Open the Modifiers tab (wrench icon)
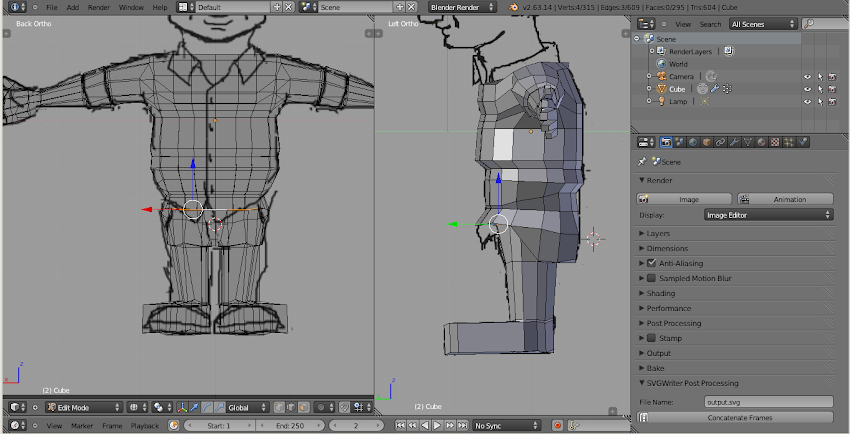This screenshot has height=434, width=850. click(734, 142)
